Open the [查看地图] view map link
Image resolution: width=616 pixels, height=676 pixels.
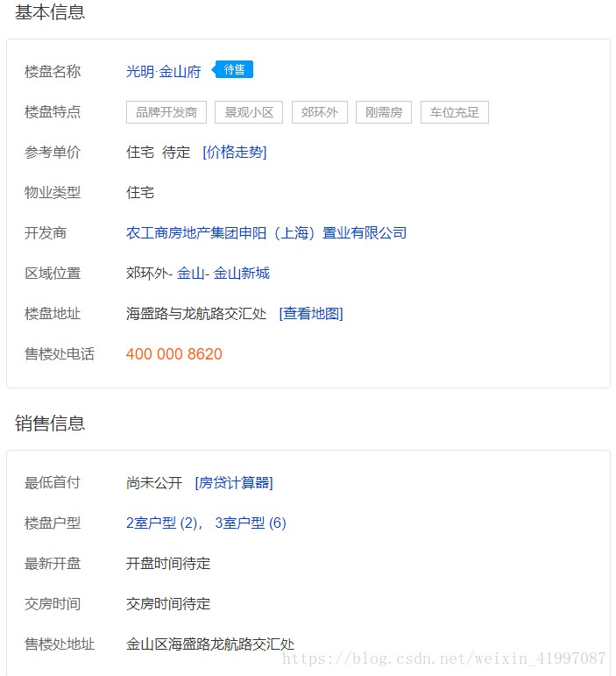pos(311,313)
